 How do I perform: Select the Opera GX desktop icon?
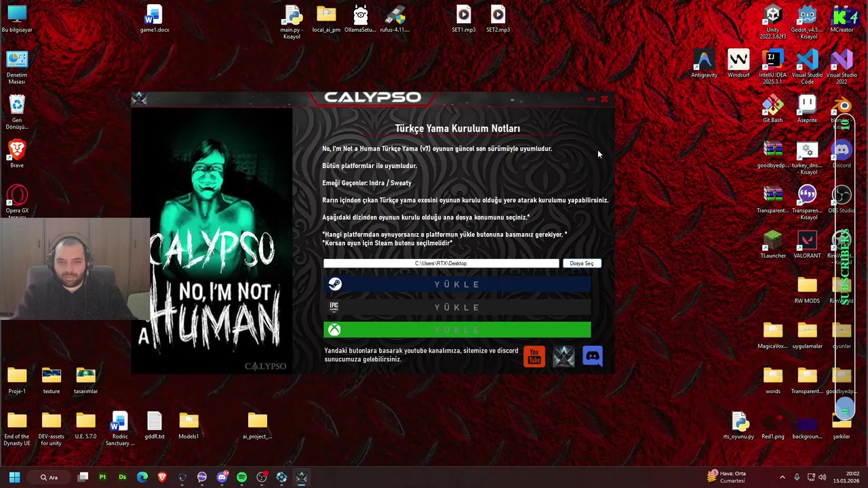pyautogui.click(x=17, y=201)
